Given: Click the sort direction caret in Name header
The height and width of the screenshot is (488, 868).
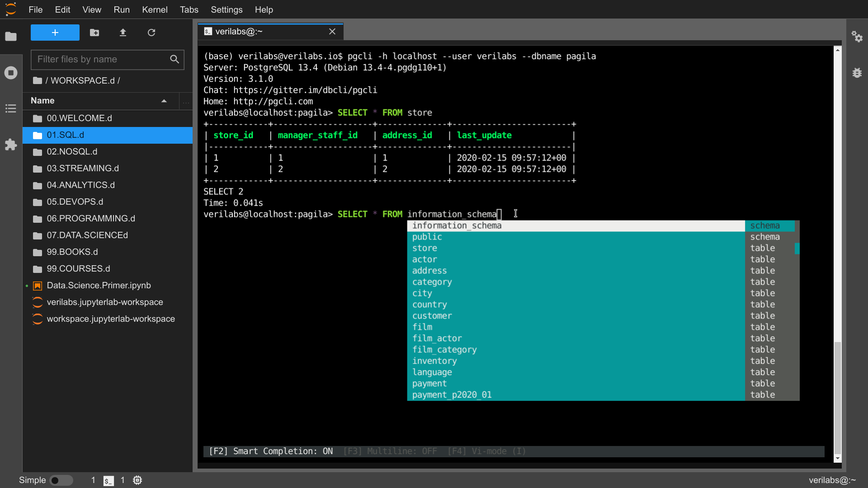Looking at the screenshot, I should point(164,101).
